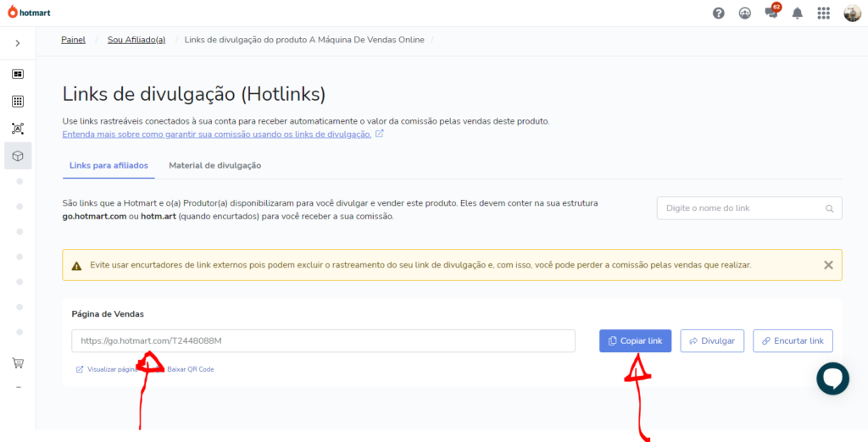Open the grid icon in sidebar
Image resolution: width=868 pixels, height=442 pixels.
click(x=18, y=102)
